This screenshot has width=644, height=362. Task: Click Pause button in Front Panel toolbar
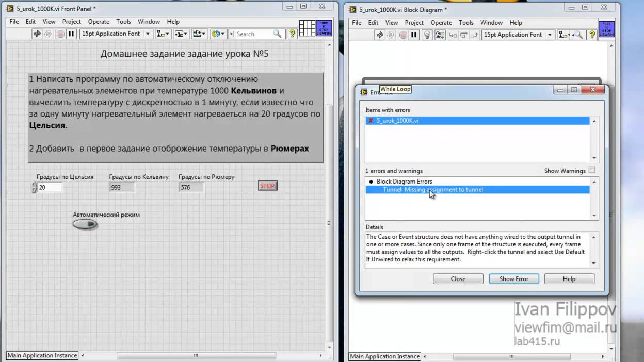[71, 34]
